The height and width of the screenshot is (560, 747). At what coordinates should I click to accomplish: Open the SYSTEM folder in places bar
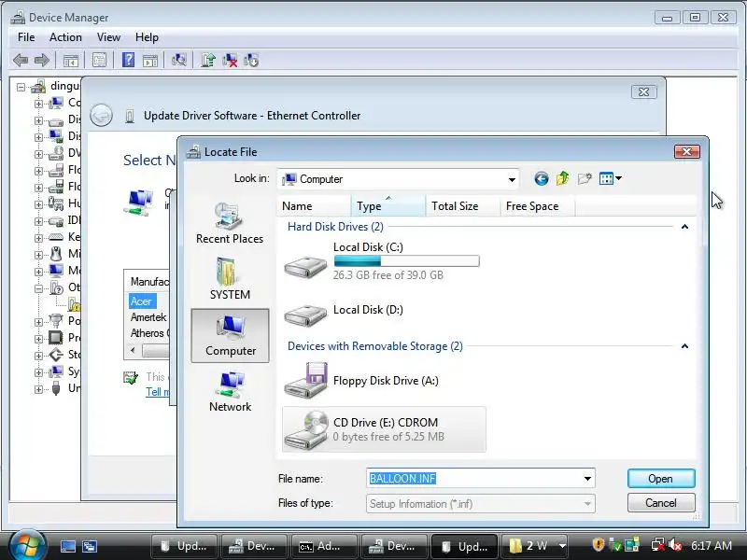[x=230, y=278]
